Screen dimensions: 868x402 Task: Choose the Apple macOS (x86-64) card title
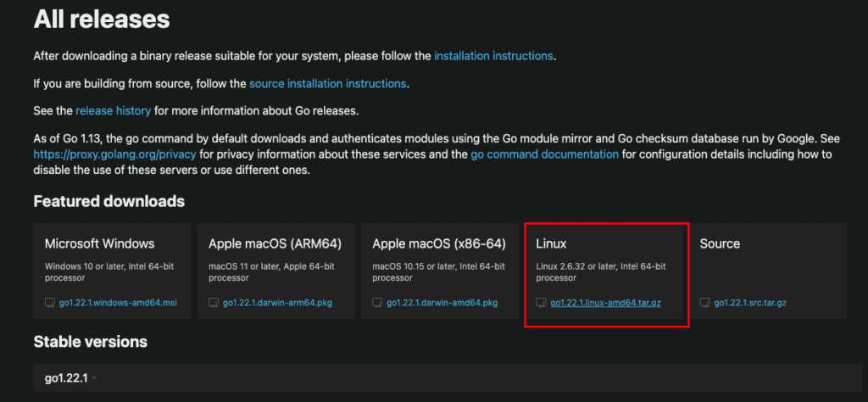[x=438, y=244]
